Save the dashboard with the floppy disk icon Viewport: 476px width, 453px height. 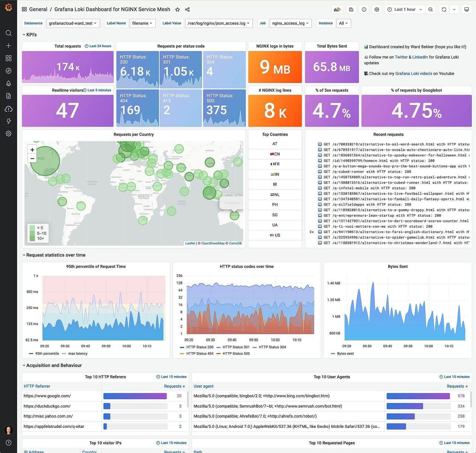pos(351,9)
